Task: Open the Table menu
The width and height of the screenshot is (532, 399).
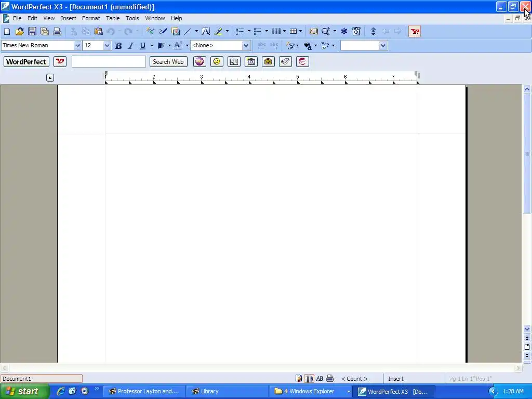Action: [113, 18]
